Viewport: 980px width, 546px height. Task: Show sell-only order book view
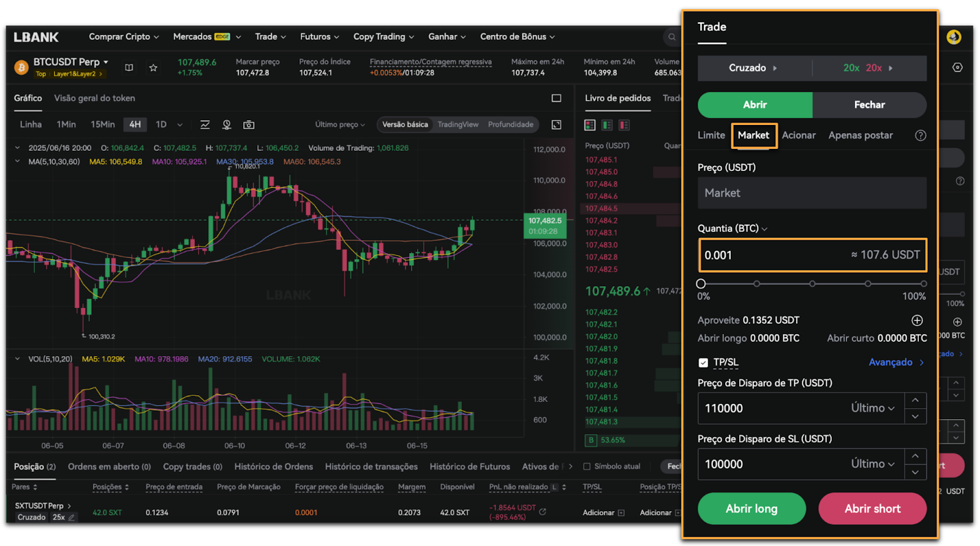click(x=624, y=125)
